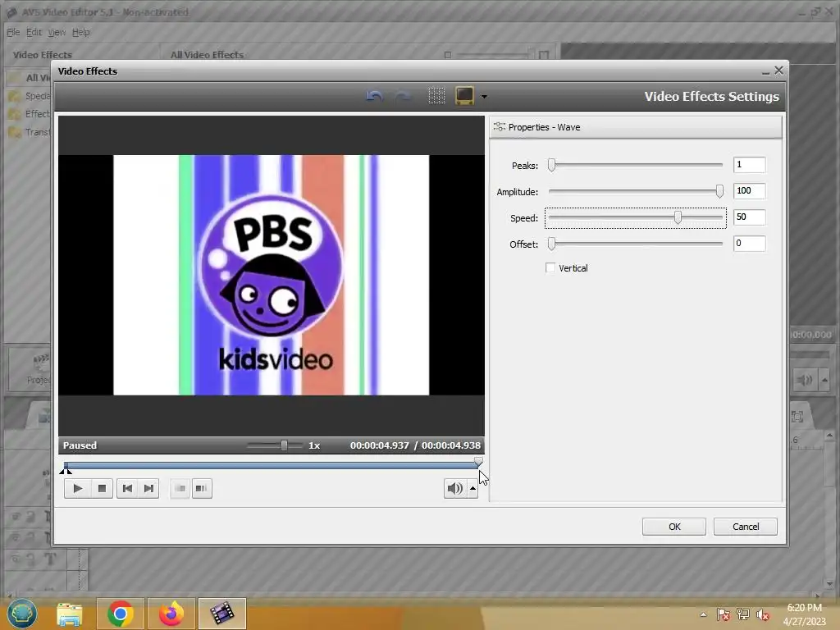840x630 pixels.
Task: Toggle the grid overlay icon
Action: (436, 96)
